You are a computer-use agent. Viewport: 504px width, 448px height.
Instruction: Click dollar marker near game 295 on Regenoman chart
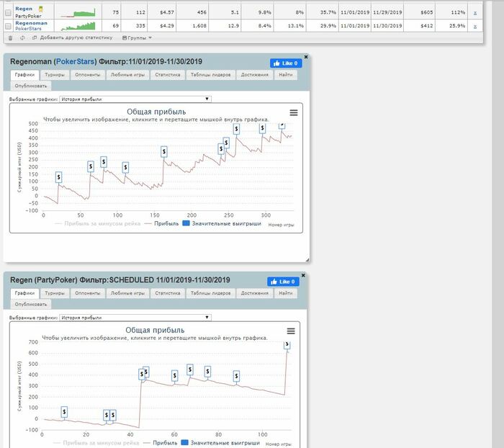(262, 128)
